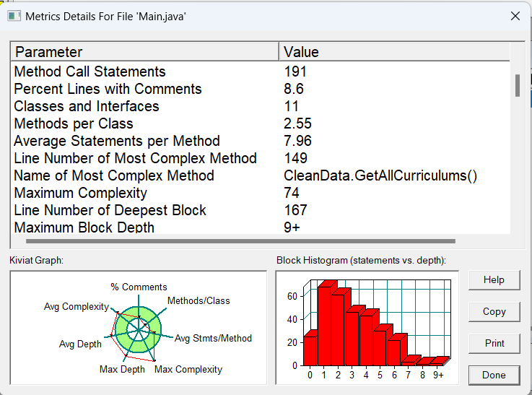Click the Parameter column header
This screenshot has height=395, width=532.
144,52
